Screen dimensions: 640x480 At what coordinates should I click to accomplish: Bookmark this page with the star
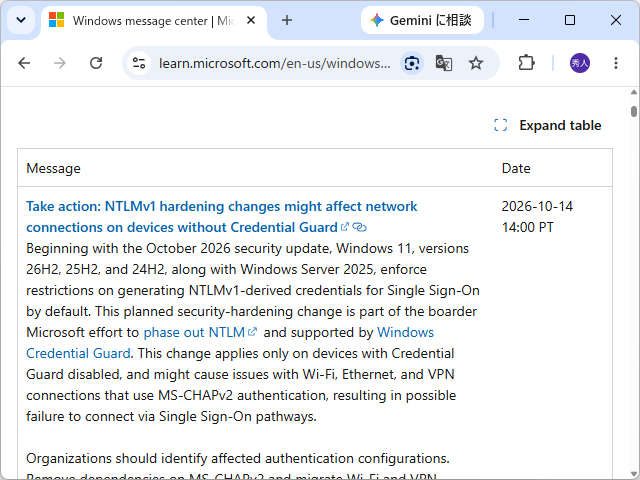[476, 63]
